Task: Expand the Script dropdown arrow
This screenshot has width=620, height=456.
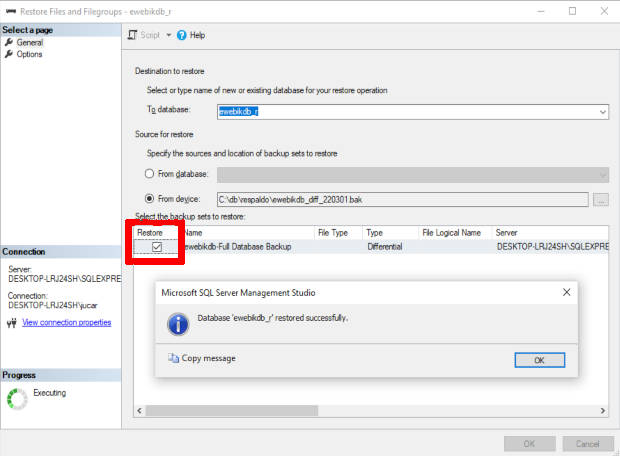Action: pos(168,35)
